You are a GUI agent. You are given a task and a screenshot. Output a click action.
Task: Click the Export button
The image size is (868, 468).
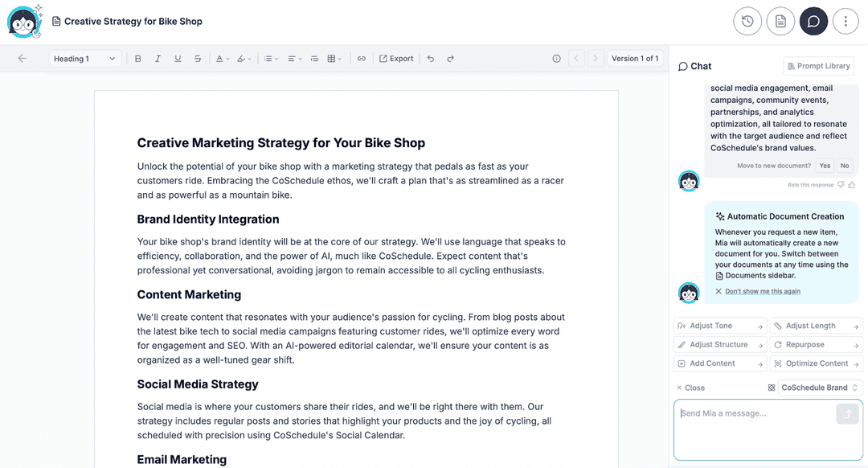pos(395,58)
